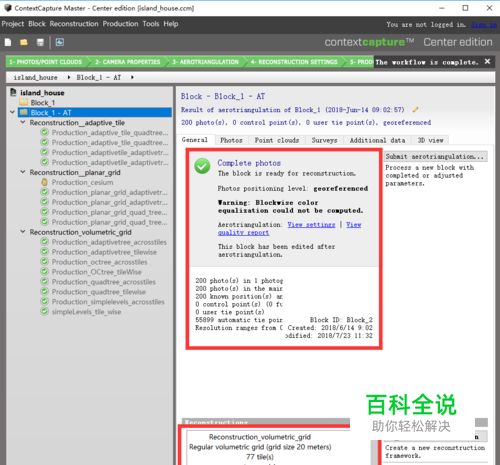This screenshot has width=500, height=465.
Task: Click the Save project toolbar icon
Action: point(40,42)
